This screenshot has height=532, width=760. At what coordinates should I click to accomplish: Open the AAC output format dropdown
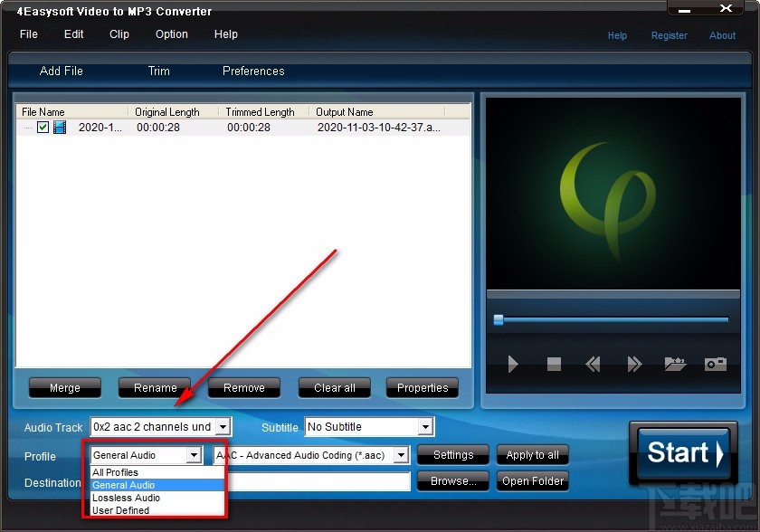pos(401,455)
